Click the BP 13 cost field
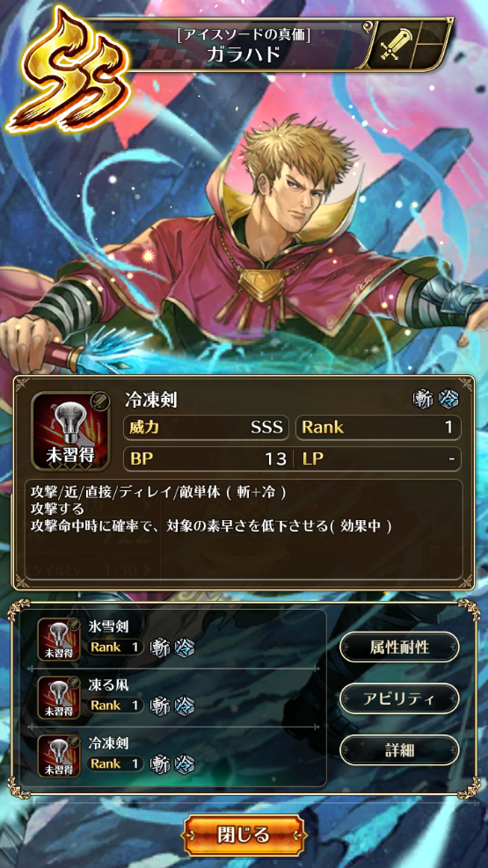488x868 pixels. (206, 459)
